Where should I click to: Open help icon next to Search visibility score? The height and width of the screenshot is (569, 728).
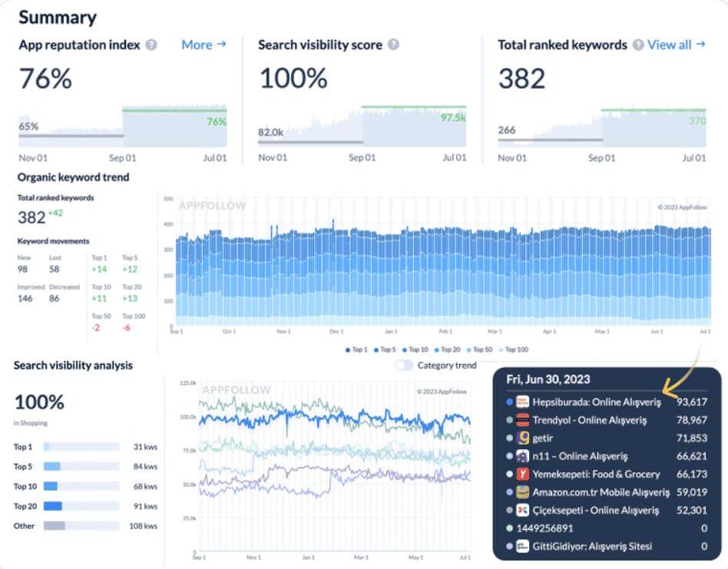click(393, 45)
